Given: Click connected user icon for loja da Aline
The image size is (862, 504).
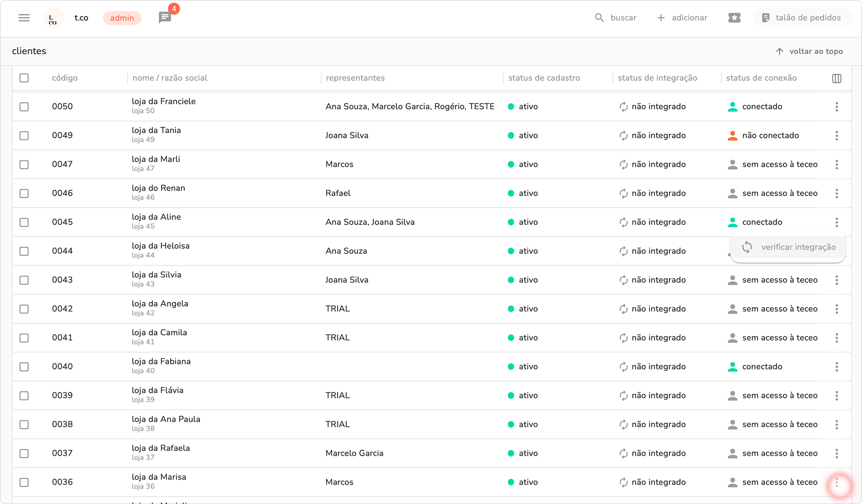Looking at the screenshot, I should [732, 222].
